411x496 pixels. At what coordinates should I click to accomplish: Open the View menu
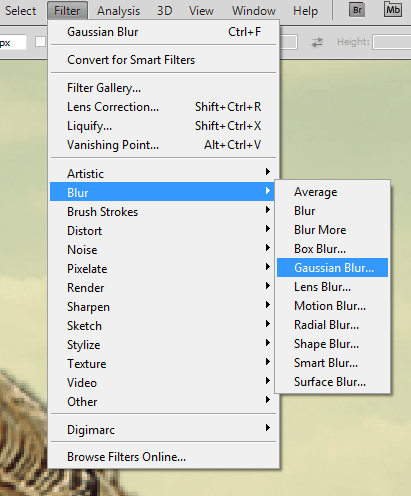201,11
